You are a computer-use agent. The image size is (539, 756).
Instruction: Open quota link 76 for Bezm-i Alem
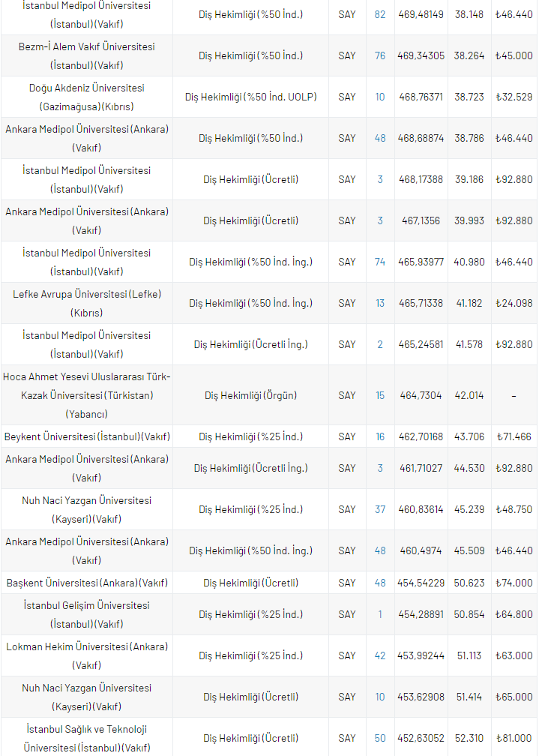380,55
